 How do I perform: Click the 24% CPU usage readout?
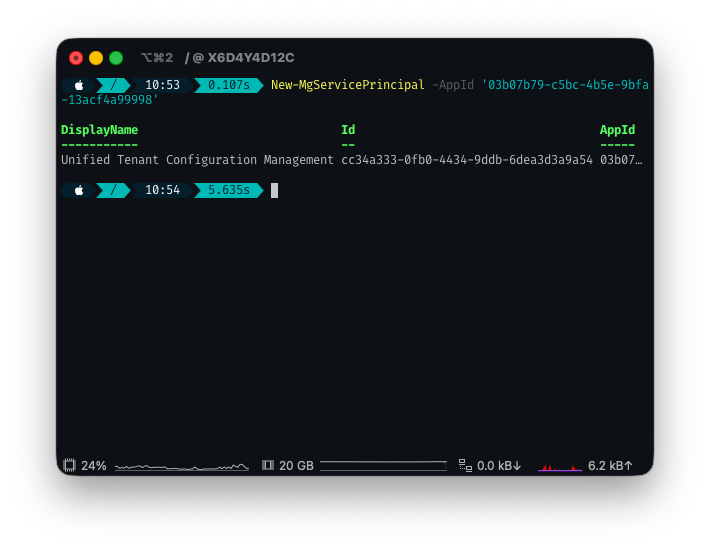[94, 465]
